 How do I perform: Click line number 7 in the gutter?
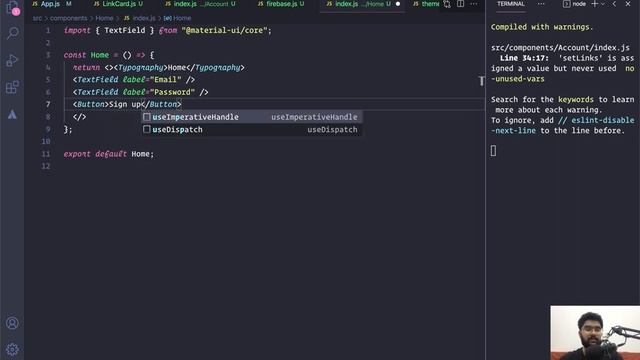coord(48,104)
